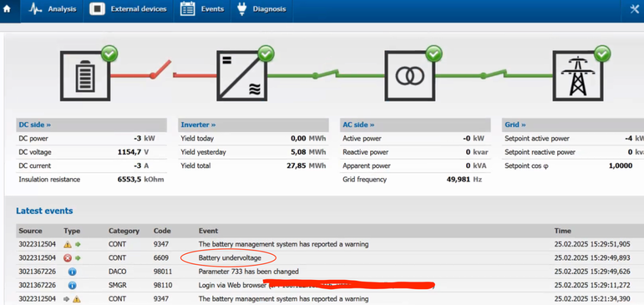Open the External devices menu
Image resolution: width=644 pixels, height=305 pixels.
pyautogui.click(x=128, y=9)
